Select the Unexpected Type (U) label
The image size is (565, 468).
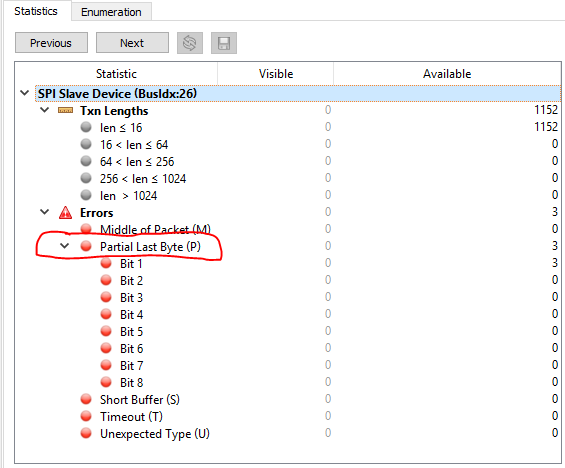pyautogui.click(x=155, y=434)
